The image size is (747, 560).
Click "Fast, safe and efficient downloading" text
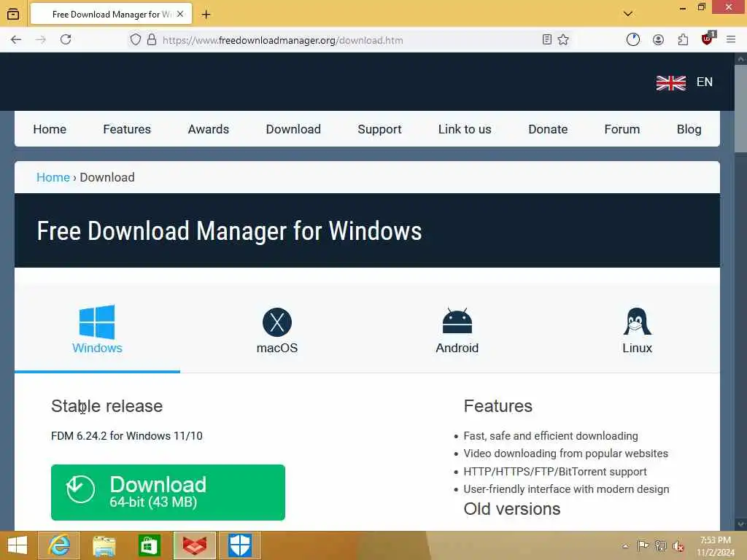(551, 436)
